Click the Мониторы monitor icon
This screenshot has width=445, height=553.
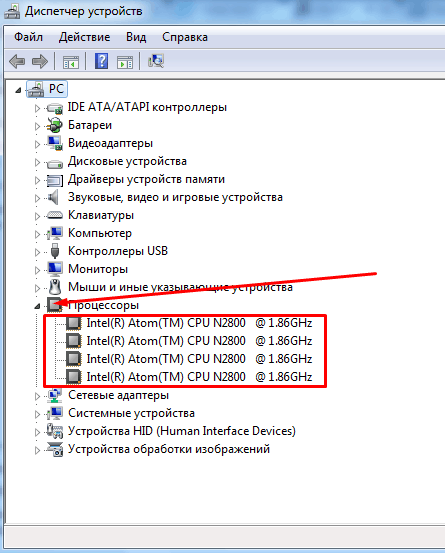(55, 269)
